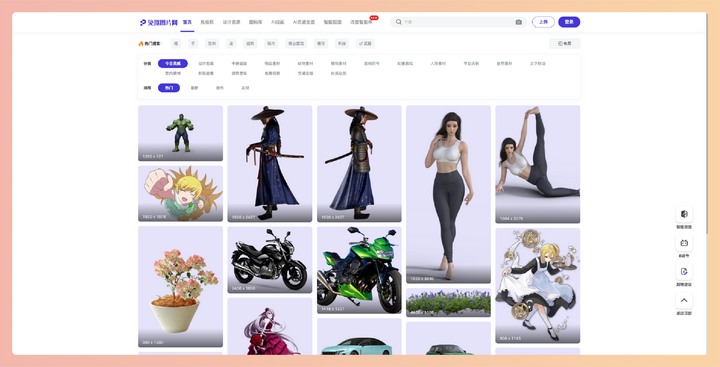
Task: Open the teal sedan car thumbnail
Action: point(359,337)
